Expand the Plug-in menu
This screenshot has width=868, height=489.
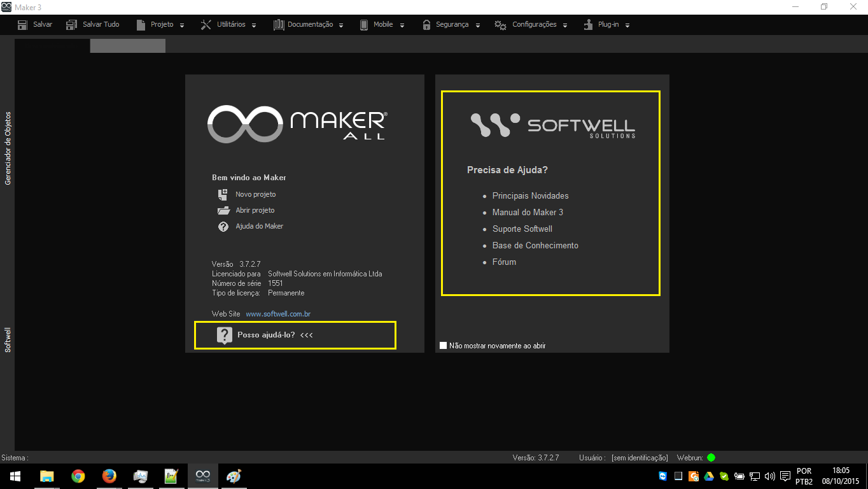[606, 25]
